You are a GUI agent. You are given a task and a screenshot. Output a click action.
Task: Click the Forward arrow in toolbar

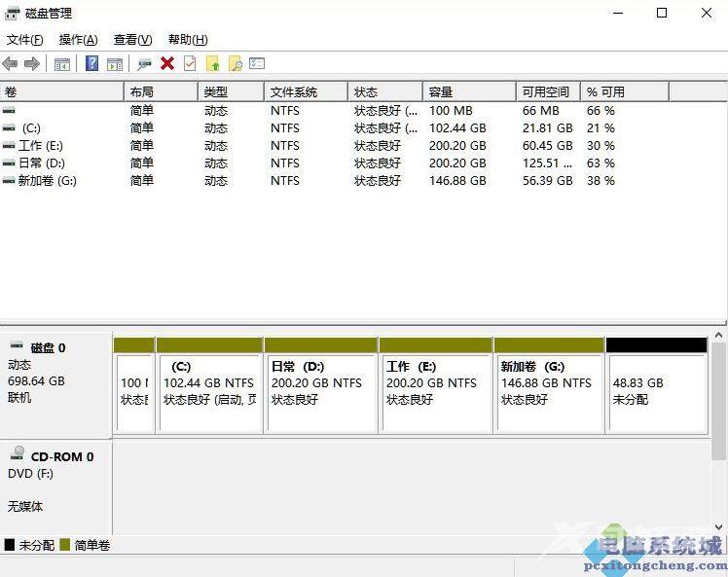click(31, 63)
